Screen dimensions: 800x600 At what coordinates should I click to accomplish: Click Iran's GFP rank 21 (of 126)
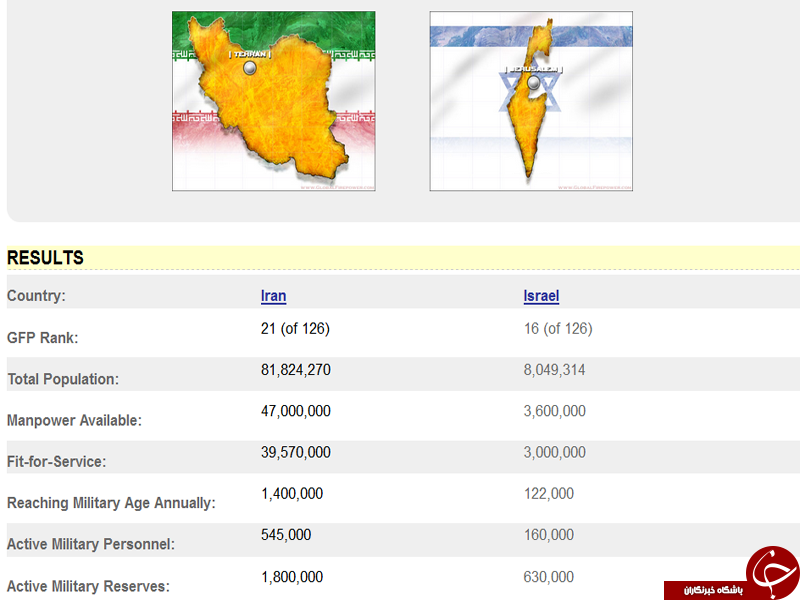[295, 328]
